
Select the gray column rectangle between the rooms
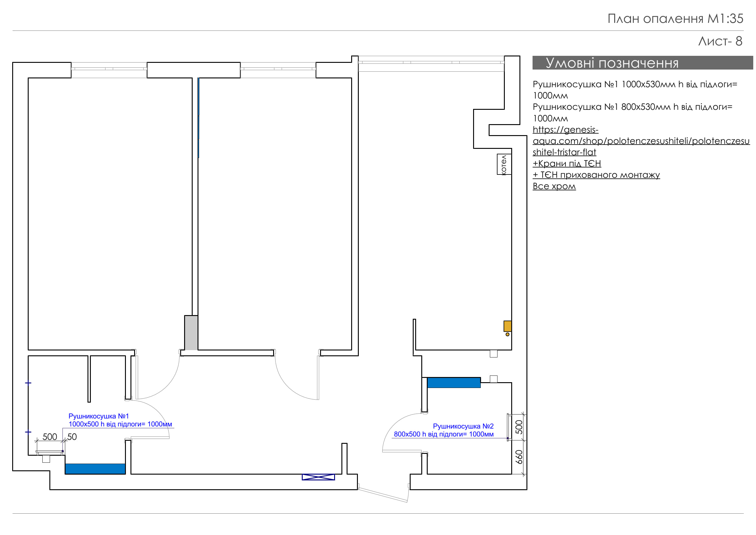pyautogui.click(x=191, y=333)
